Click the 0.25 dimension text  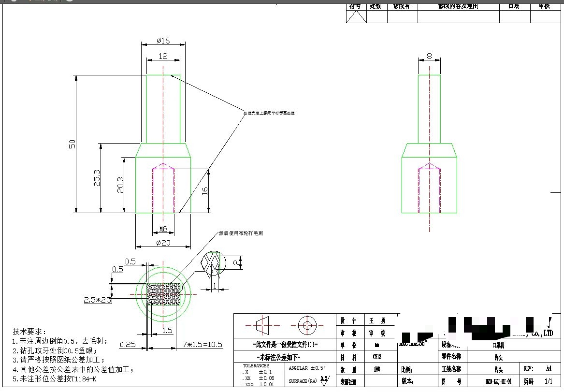[127, 344]
